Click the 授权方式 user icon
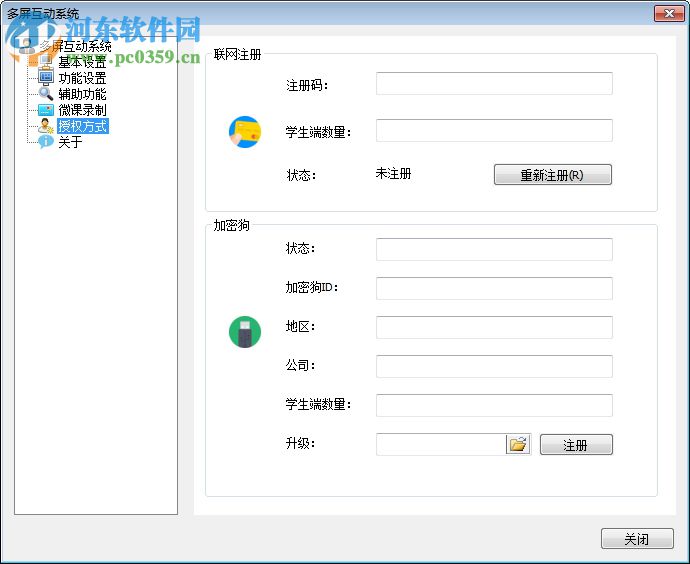The height and width of the screenshot is (564, 690). point(46,126)
